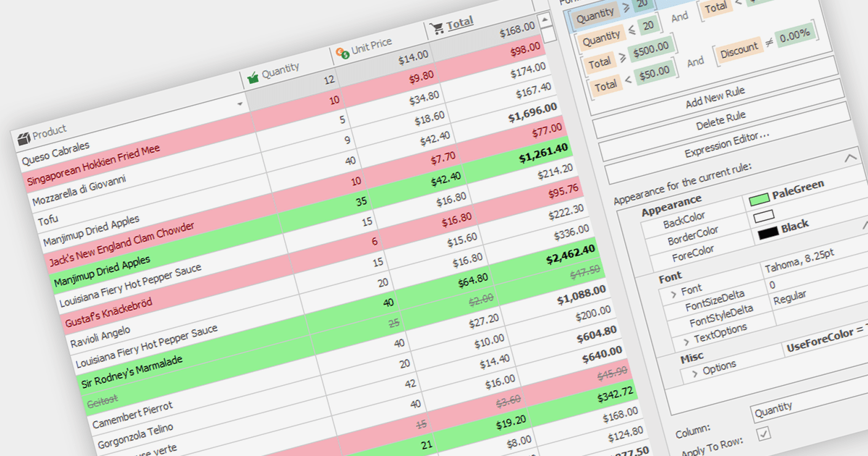Select the BorderColor property row label
This screenshot has height=456, width=868.
coord(693,235)
